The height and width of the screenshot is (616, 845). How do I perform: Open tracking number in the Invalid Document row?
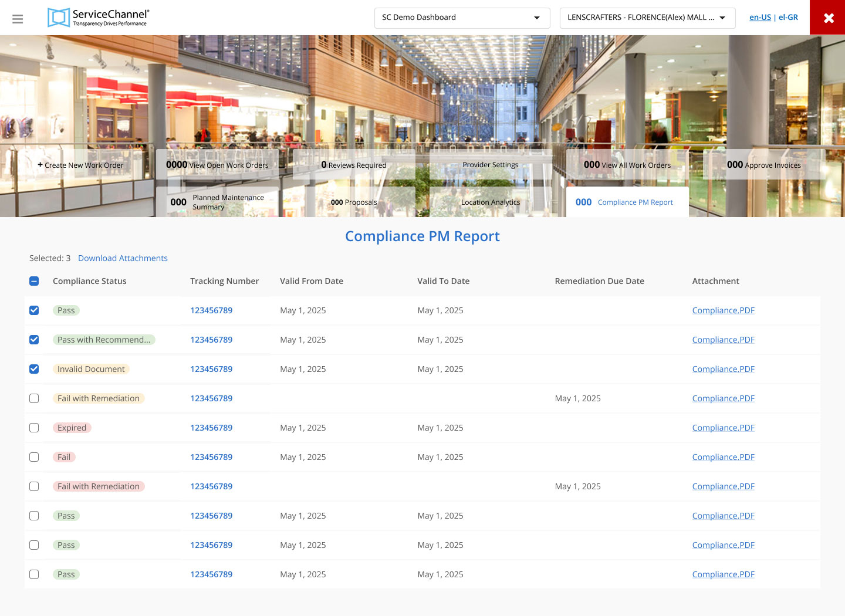coord(211,369)
